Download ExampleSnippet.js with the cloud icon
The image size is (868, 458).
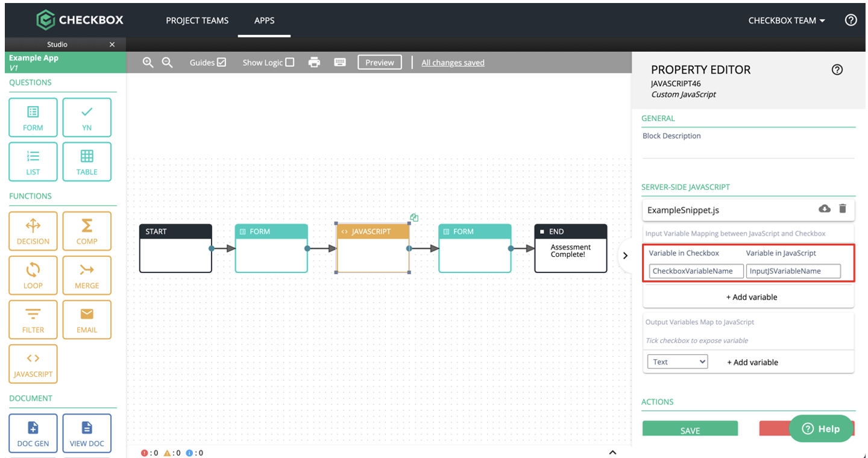tap(825, 209)
